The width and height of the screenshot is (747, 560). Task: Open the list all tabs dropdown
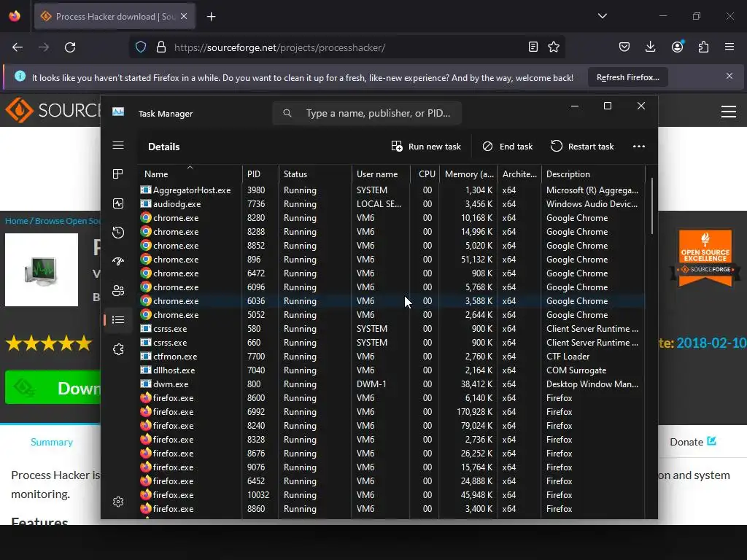pyautogui.click(x=602, y=16)
